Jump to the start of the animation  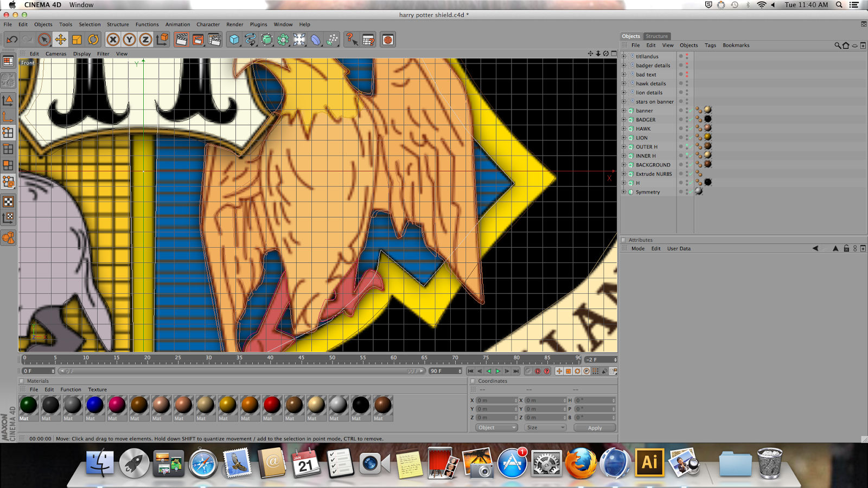(x=470, y=371)
